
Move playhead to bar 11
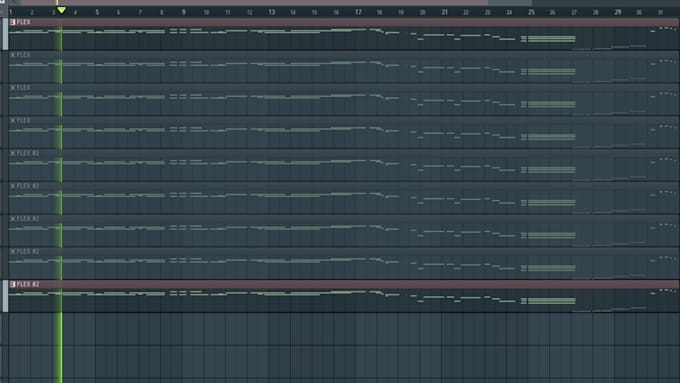point(227,12)
